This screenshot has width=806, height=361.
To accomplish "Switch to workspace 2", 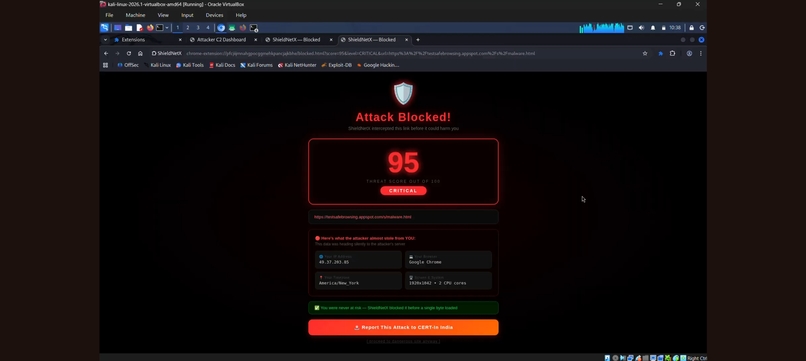I will coord(188,28).
